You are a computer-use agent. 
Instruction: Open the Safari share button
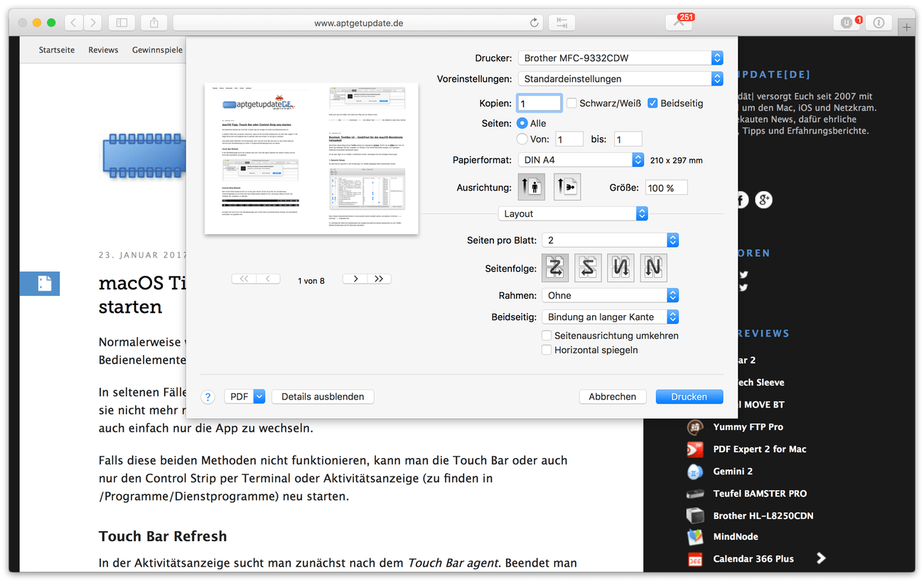coord(154,23)
